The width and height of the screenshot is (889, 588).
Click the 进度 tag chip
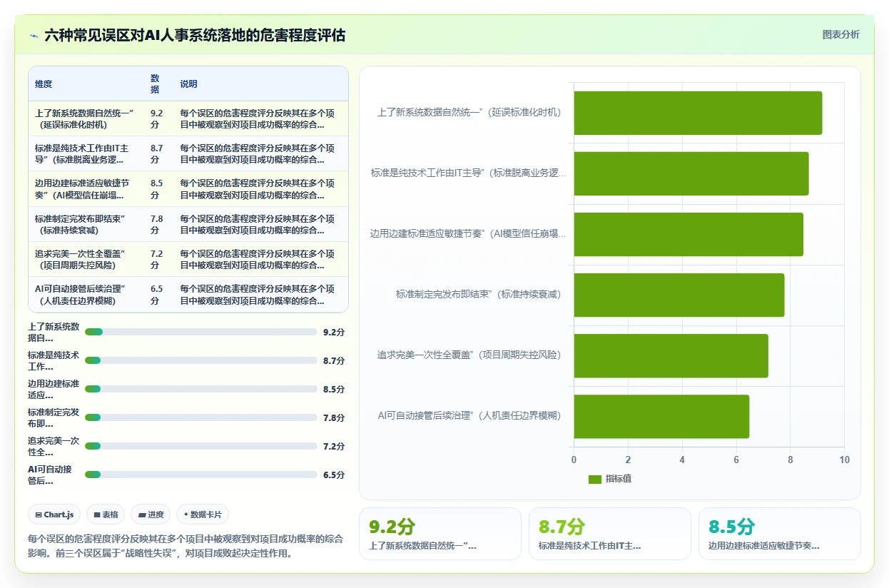coord(151,514)
